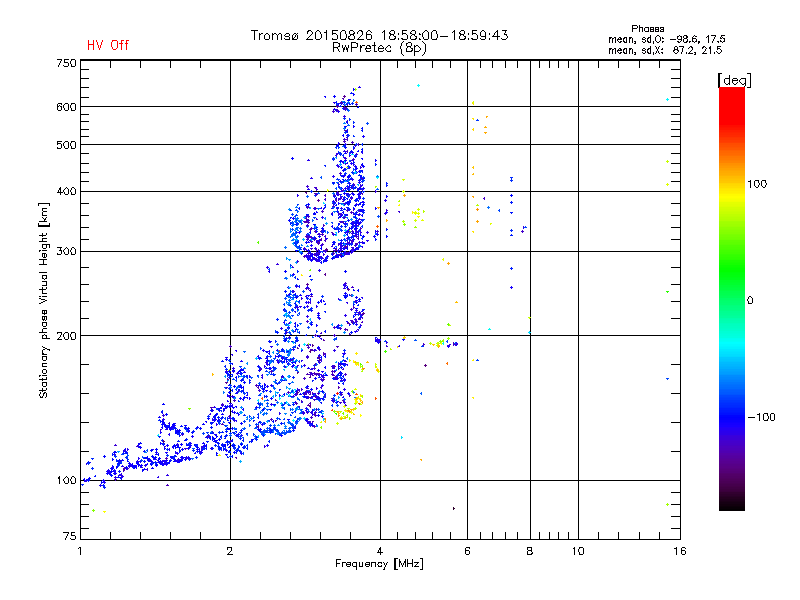Click the y-axis label '750'

tap(66, 63)
